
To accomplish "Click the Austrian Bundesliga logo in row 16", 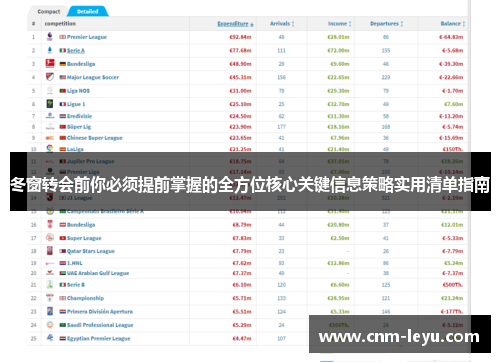I will pos(50,225).
